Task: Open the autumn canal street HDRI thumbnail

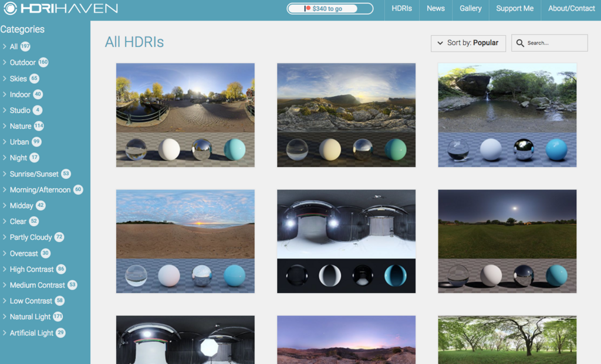Action: click(185, 115)
